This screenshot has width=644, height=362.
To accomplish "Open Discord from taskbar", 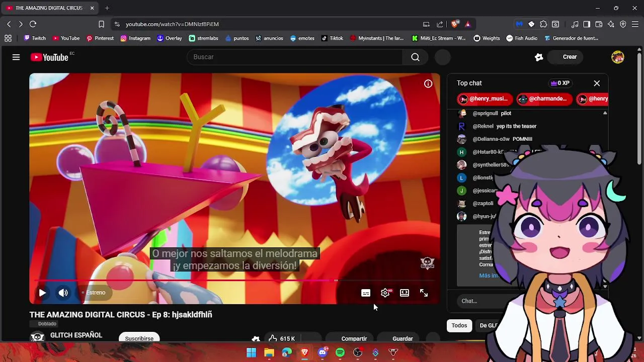I will (x=323, y=352).
